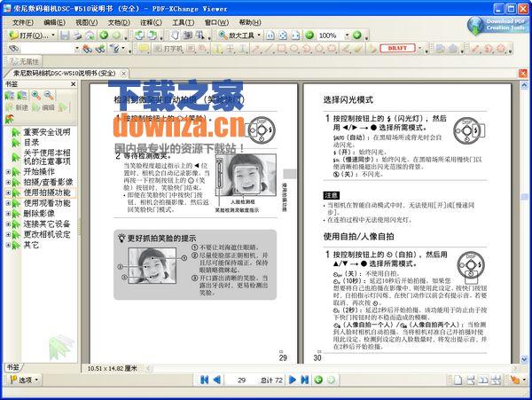Select the Rectangle annotation tool
The height and width of the screenshot is (400, 532).
tap(281, 49)
